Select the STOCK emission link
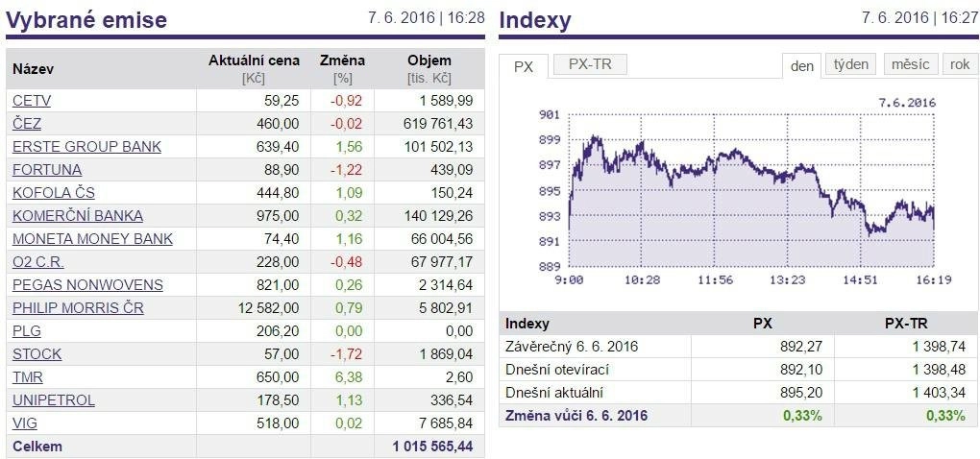Screen dimensions: 980x459 click(37, 354)
